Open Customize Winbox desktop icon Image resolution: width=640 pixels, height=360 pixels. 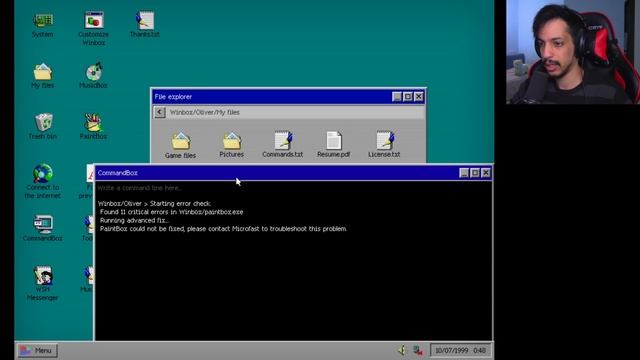93,29
